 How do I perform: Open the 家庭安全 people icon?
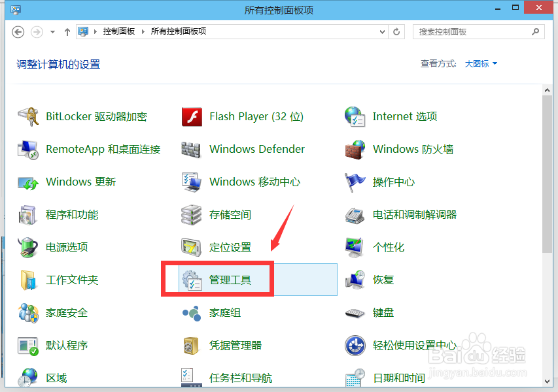click(x=28, y=313)
